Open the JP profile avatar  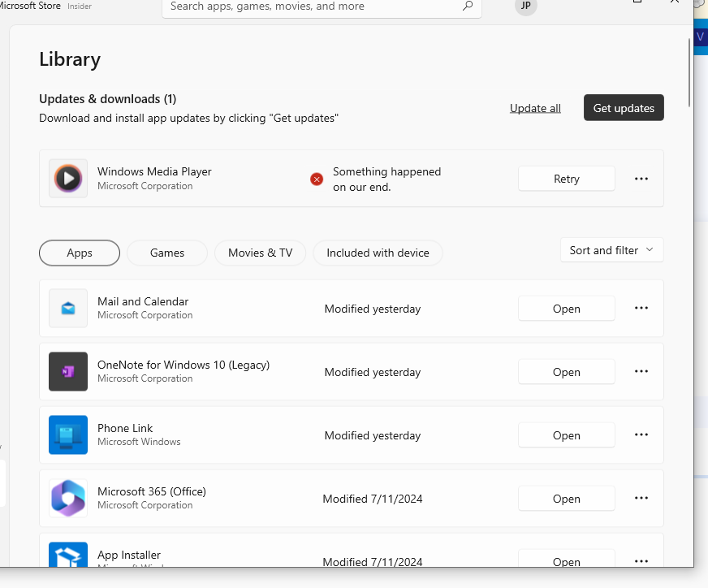tap(525, 6)
